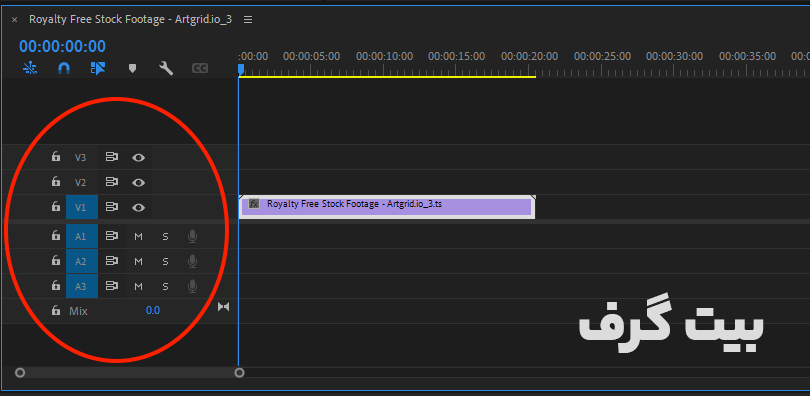Click ruler at 00:00:30:00
This screenshot has width=810, height=396.
coord(675,56)
